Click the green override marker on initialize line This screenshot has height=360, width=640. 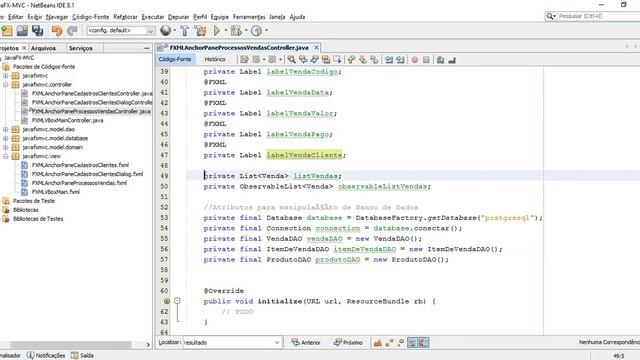[167, 301]
